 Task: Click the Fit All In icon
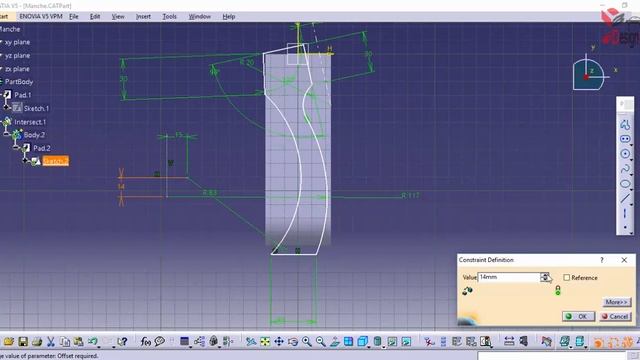tap(265, 341)
